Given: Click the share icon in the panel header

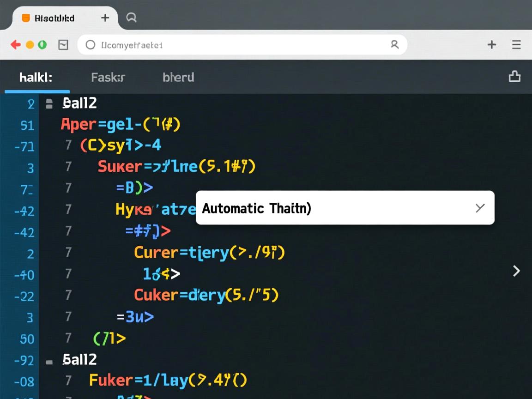Looking at the screenshot, I should pos(514,77).
